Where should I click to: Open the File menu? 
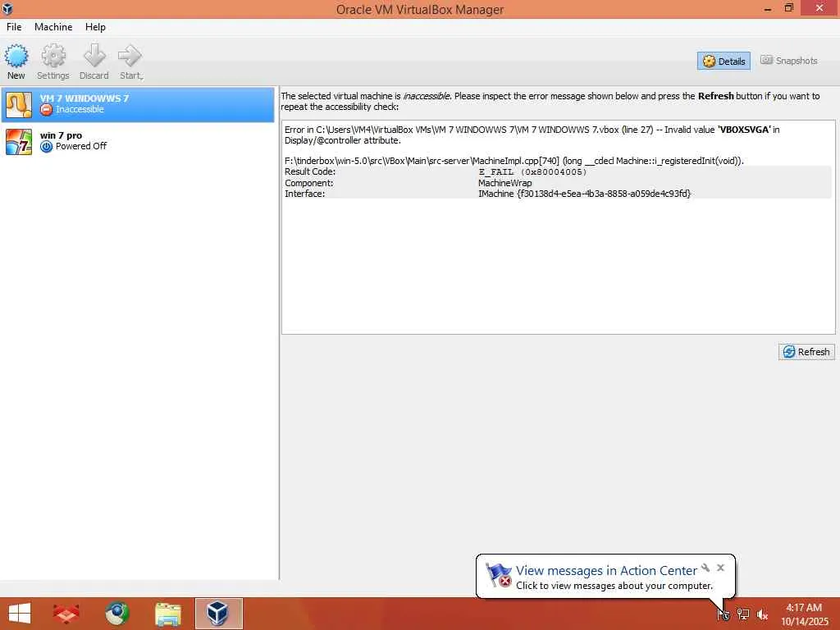click(x=14, y=27)
